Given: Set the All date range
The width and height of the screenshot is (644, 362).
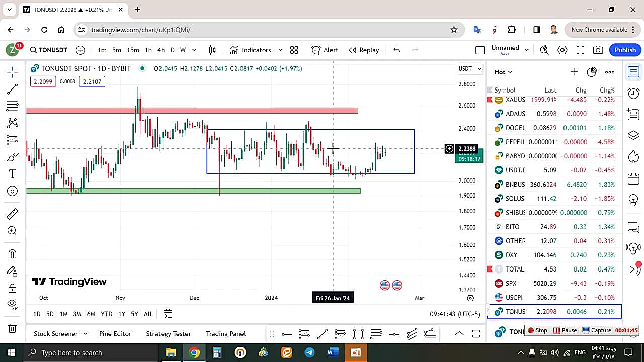Looking at the screenshot, I should coord(147,314).
